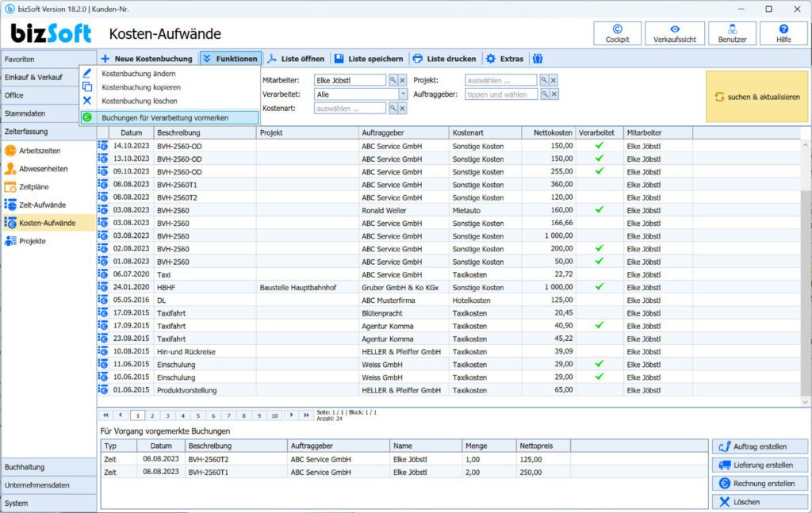
Task: Click row icon of Taxi booking 06.07.2020
Action: coord(103,274)
